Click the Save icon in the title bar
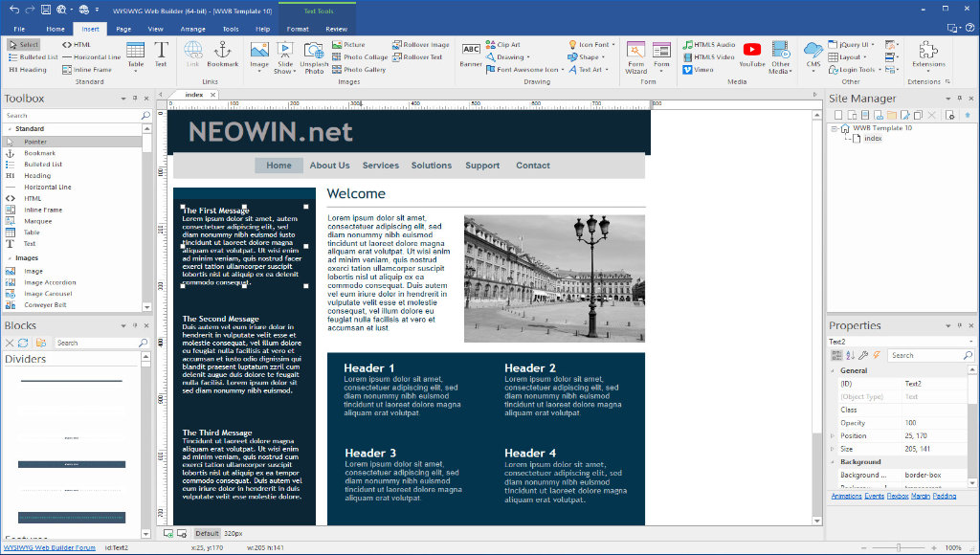Viewport: 980px width, 555px height. click(46, 10)
